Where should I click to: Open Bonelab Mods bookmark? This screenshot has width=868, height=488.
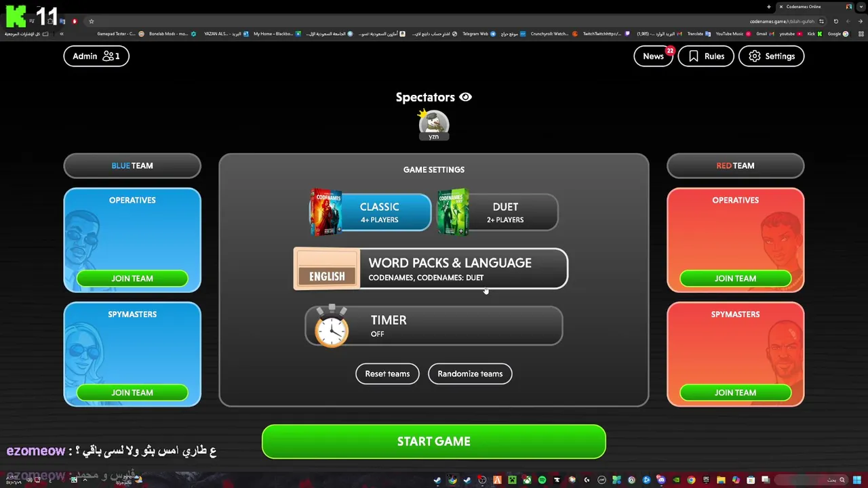click(x=172, y=33)
